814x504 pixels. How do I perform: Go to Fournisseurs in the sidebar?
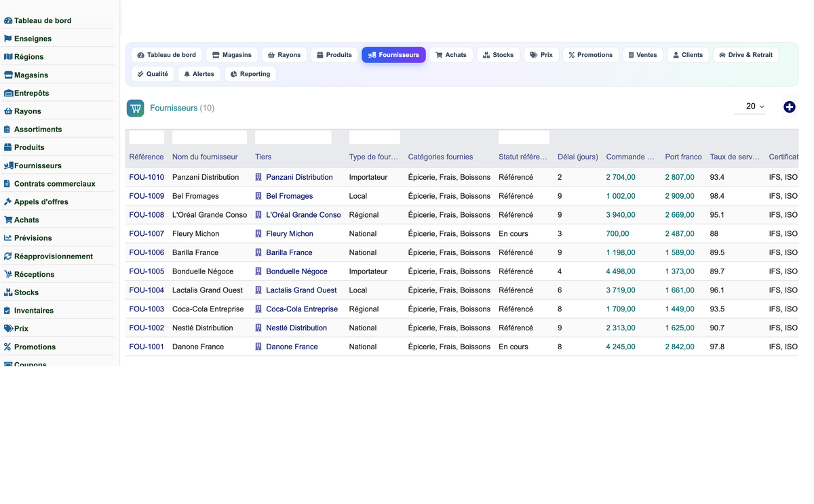coord(38,166)
